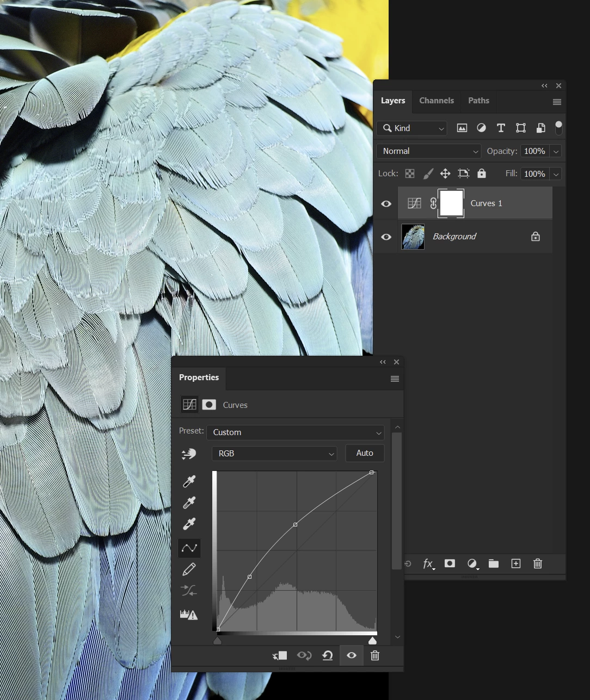This screenshot has height=700, width=590.
Task: Click smooth curve values icon
Action: pyautogui.click(x=189, y=591)
